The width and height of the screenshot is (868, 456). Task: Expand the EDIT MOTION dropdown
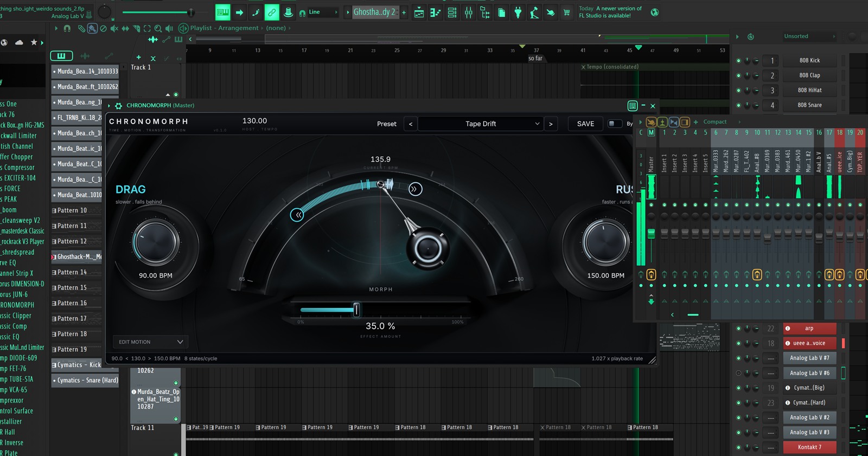(151, 342)
